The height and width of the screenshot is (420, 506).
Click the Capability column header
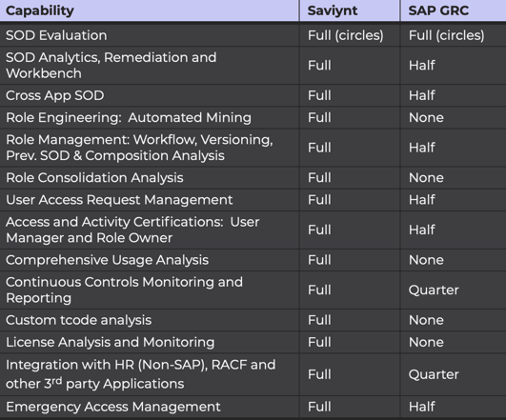point(150,10)
